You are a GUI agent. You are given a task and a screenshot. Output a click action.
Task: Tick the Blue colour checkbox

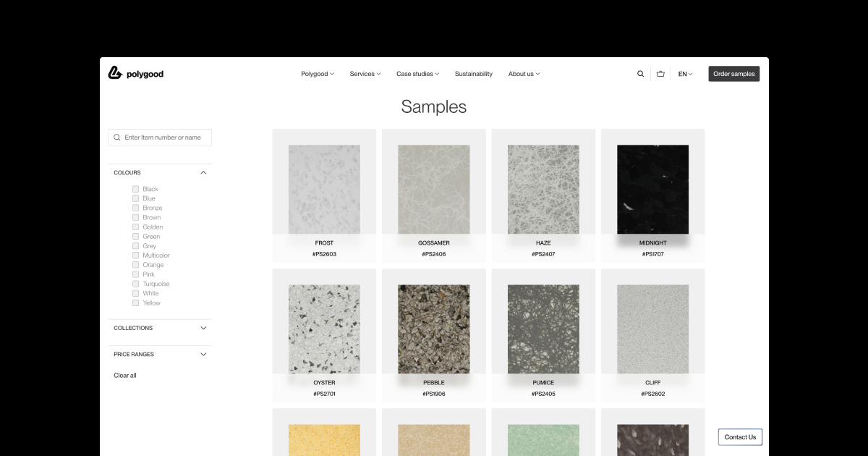point(135,198)
